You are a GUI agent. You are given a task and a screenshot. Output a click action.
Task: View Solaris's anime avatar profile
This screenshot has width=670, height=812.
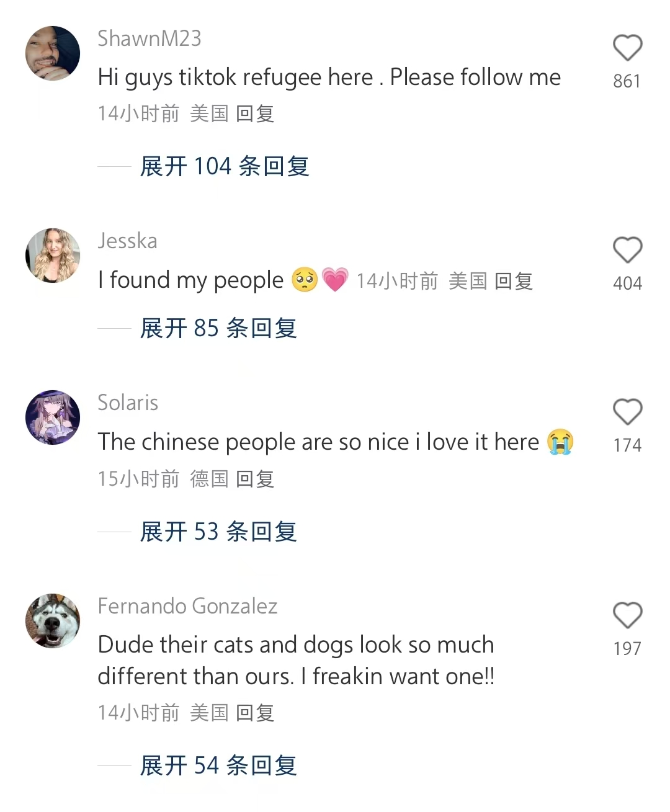click(x=53, y=417)
